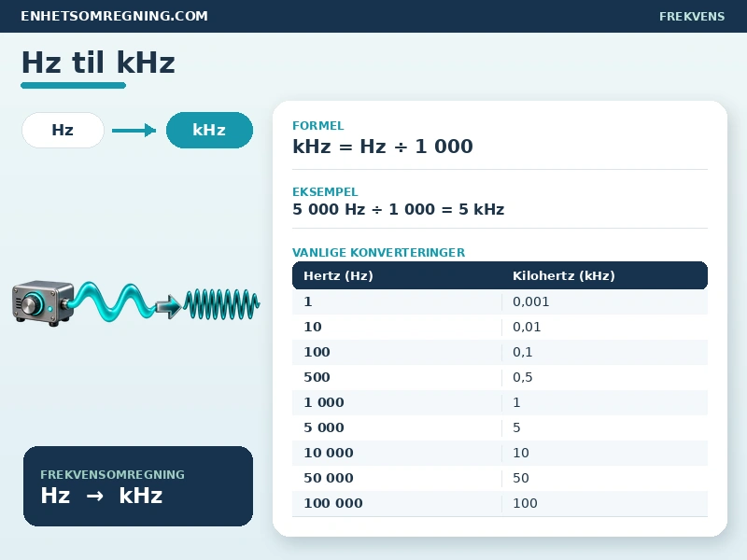Click the kHz value 10 beside 10 000
This screenshot has height=560, width=747.
[521, 454]
